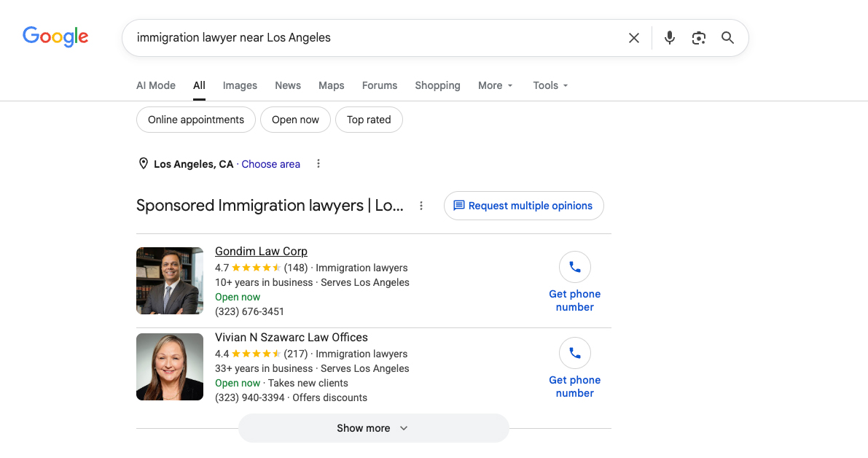The height and width of the screenshot is (458, 868).
Task: Expand the Tools dropdown
Action: point(550,85)
